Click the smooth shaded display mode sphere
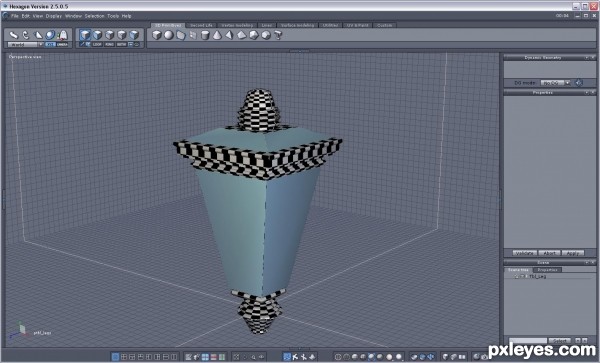600x363 pixels. click(x=390, y=357)
